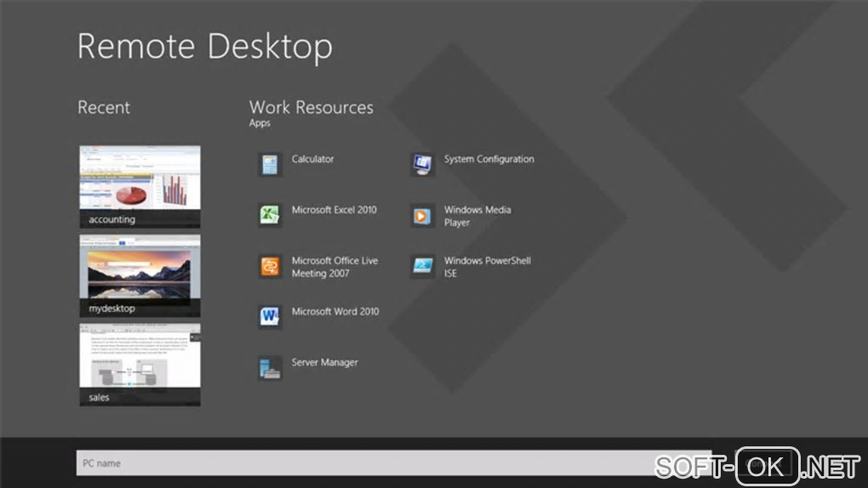Click the Server Manager icon
The height and width of the screenshot is (488, 868).
click(x=270, y=368)
